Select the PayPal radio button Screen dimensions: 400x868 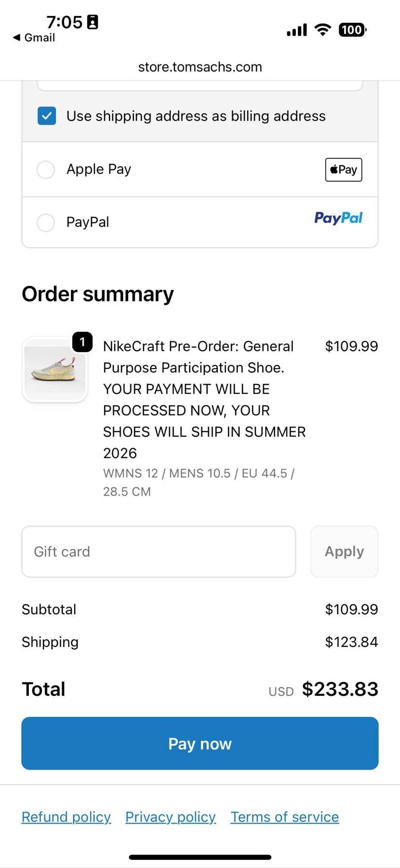(46, 222)
